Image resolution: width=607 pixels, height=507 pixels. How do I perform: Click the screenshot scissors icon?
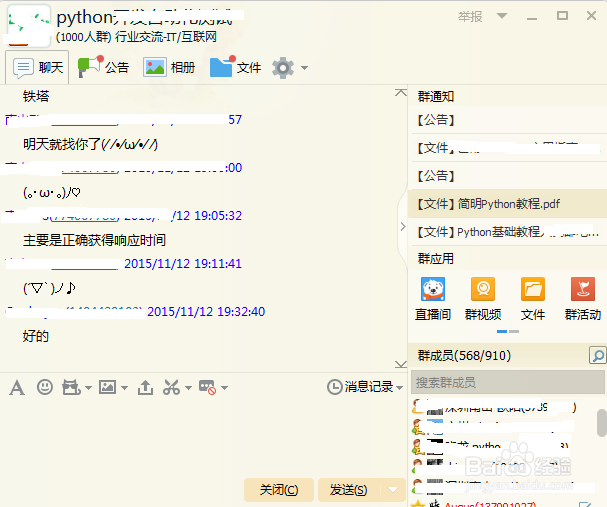coord(171,387)
